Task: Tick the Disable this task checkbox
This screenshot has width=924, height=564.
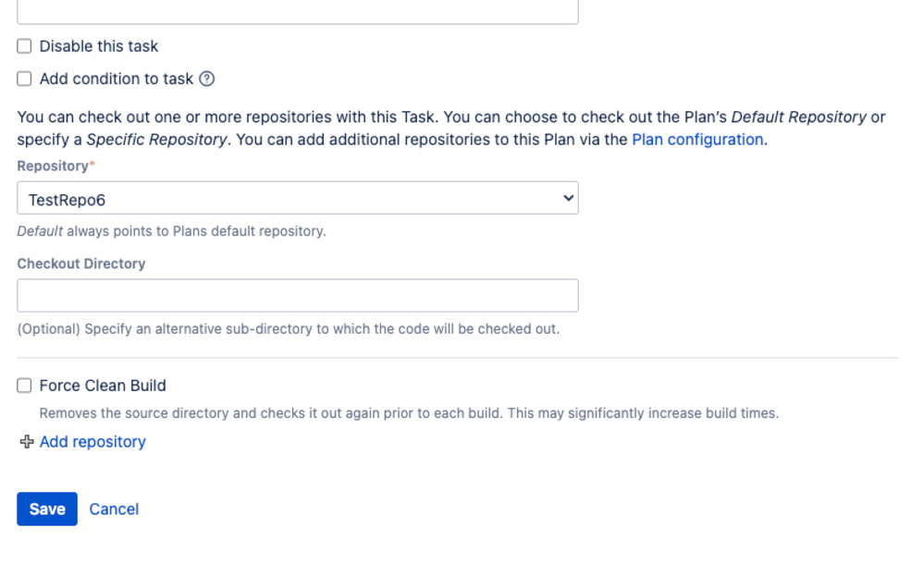Action: tap(24, 46)
